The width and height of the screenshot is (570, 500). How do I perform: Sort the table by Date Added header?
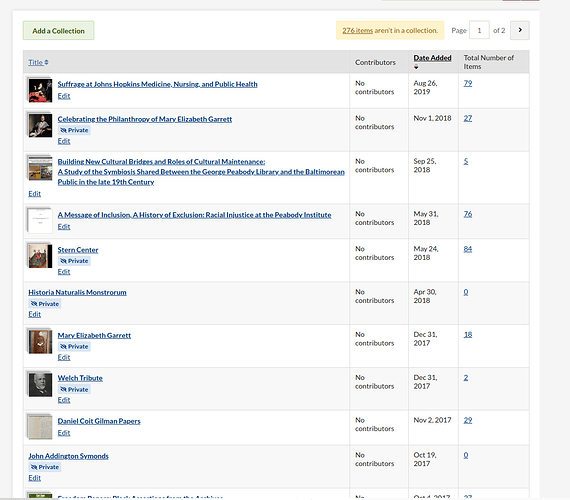[x=432, y=58]
